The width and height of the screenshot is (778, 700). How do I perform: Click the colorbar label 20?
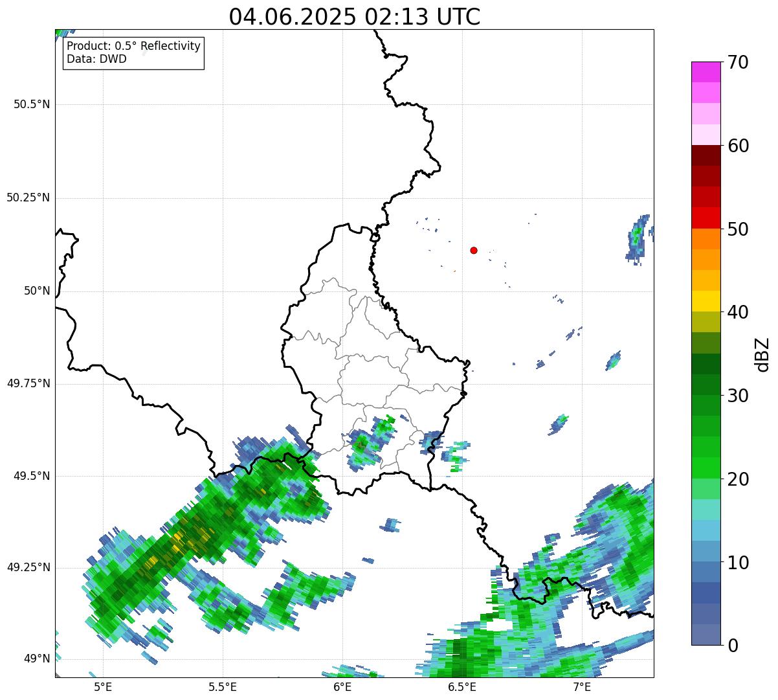pos(738,479)
